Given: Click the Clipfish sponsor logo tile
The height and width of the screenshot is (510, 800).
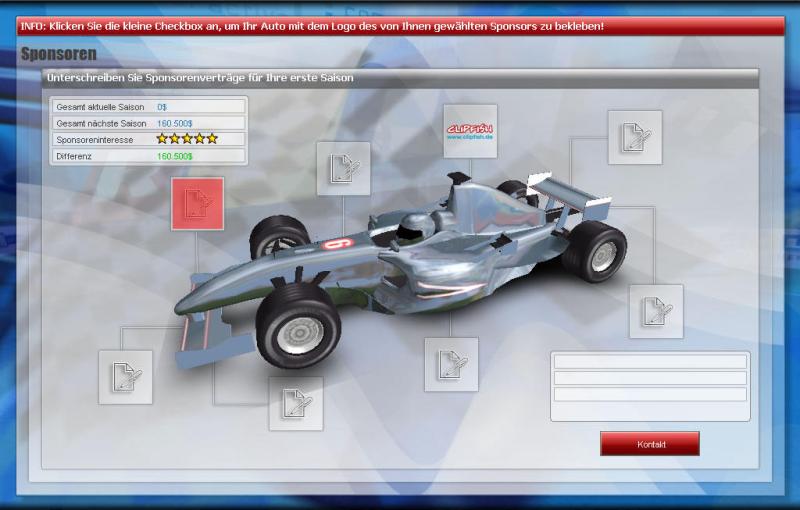Looking at the screenshot, I should click(x=470, y=131).
